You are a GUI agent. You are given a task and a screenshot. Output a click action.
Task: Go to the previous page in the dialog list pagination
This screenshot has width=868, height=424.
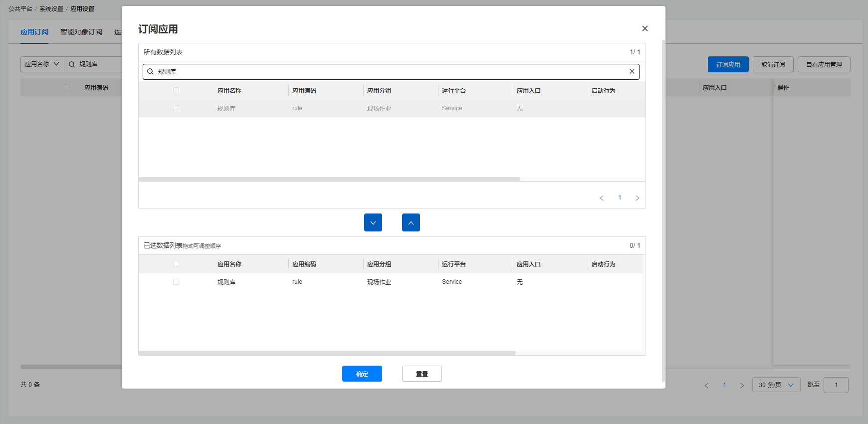point(602,198)
